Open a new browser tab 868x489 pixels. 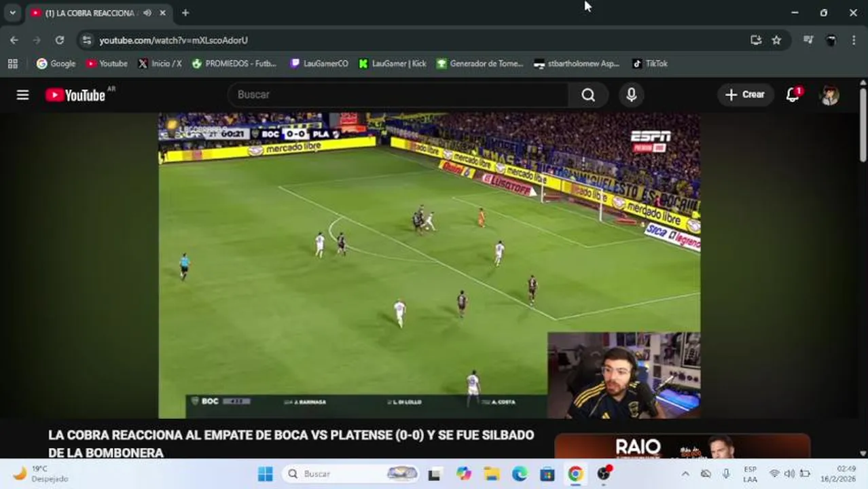click(185, 13)
